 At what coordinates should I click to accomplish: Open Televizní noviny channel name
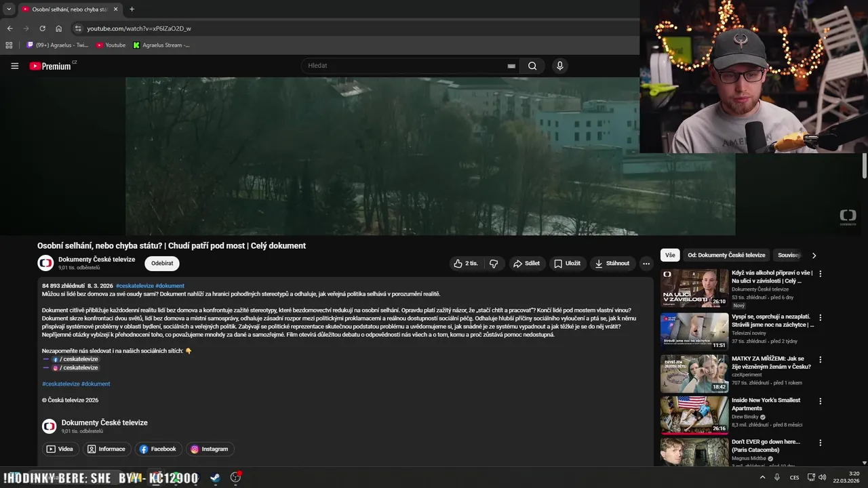click(x=749, y=333)
